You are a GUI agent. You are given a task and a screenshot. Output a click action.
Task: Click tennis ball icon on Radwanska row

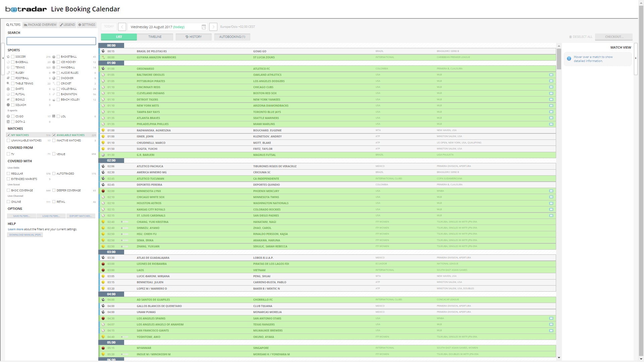[x=103, y=130]
